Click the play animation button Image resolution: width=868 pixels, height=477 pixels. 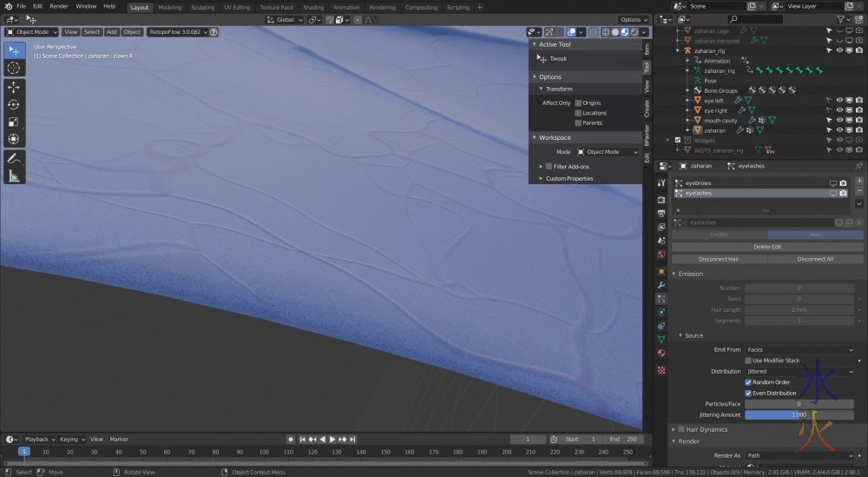pyautogui.click(x=332, y=440)
